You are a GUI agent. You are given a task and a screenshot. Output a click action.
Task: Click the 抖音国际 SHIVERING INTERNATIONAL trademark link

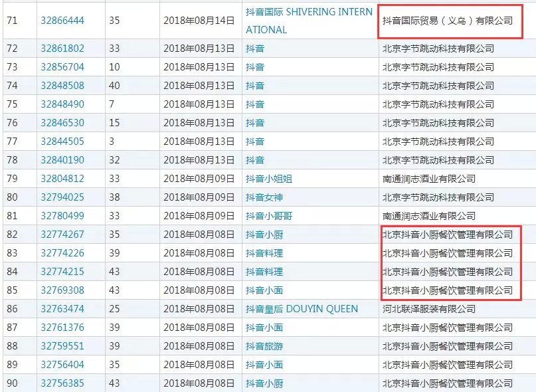pos(309,13)
